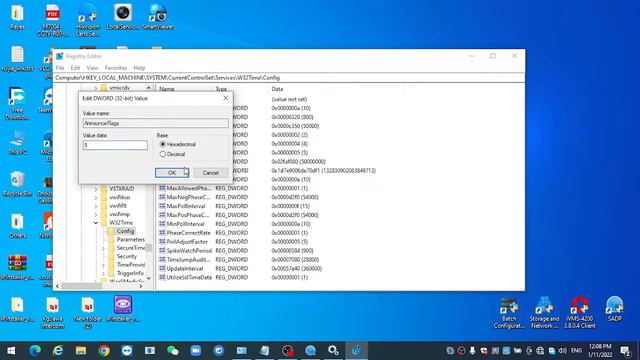Screen dimensions: 640x360
Task: Open WeChat from the taskbar
Action: (x=173, y=350)
